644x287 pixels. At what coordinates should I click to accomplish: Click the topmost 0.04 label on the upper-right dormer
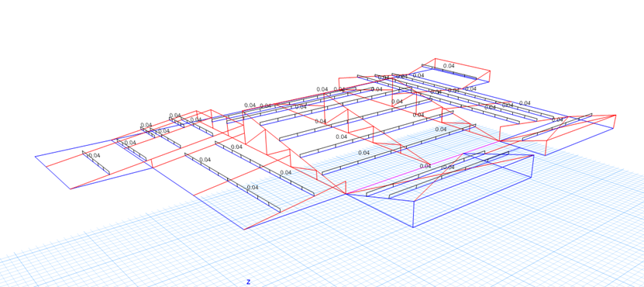coord(449,66)
